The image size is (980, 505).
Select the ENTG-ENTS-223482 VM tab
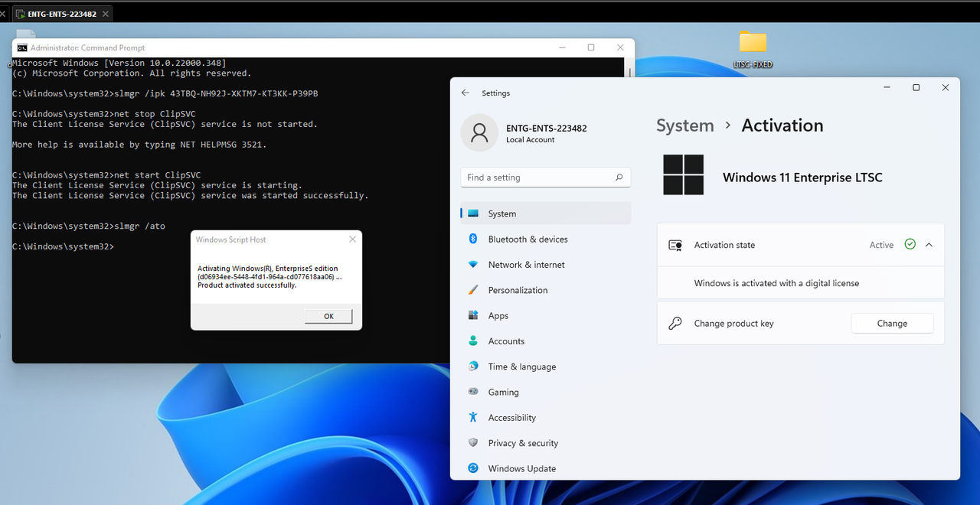64,14
